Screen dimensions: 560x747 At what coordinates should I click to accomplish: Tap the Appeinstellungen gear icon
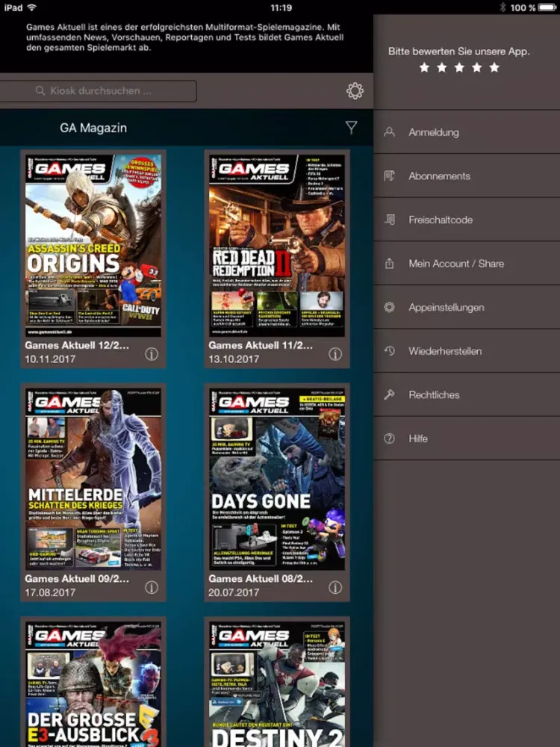point(389,307)
